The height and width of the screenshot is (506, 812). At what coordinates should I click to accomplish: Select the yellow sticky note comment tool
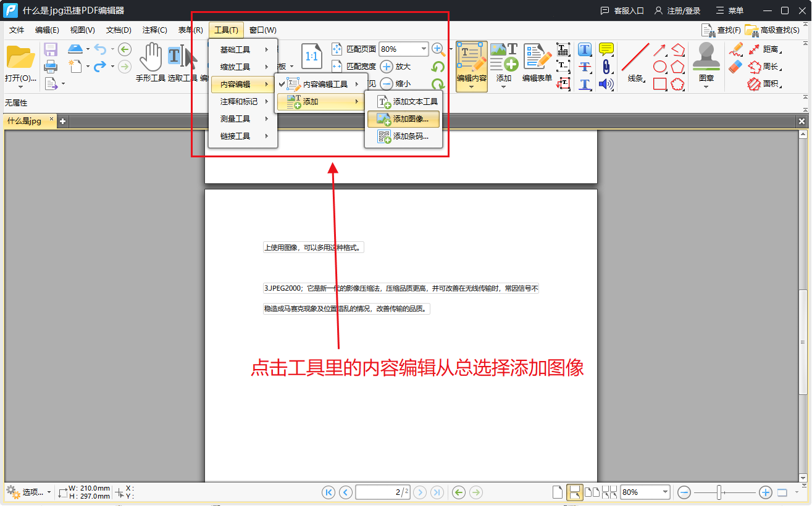(606, 49)
